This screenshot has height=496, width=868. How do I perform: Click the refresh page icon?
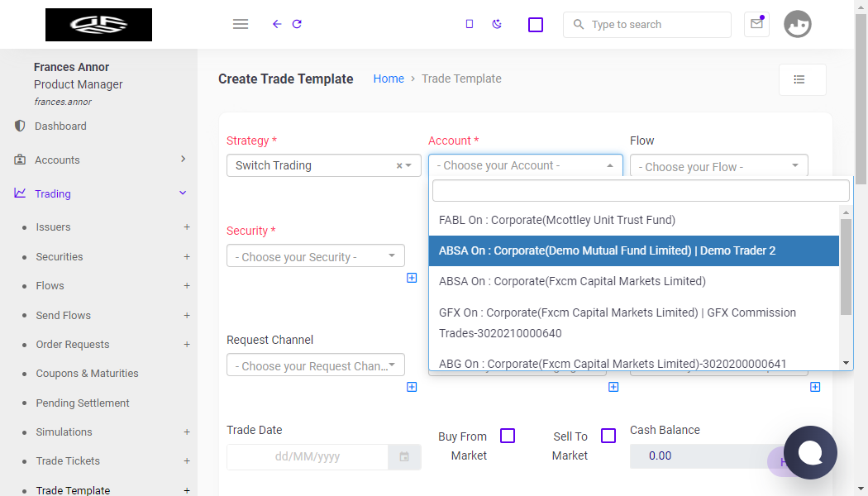pos(297,24)
